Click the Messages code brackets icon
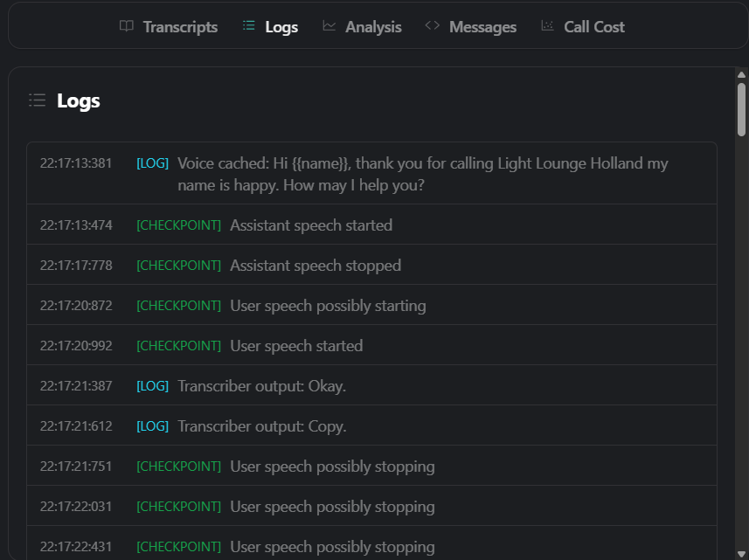Image resolution: width=749 pixels, height=560 pixels. tap(433, 25)
